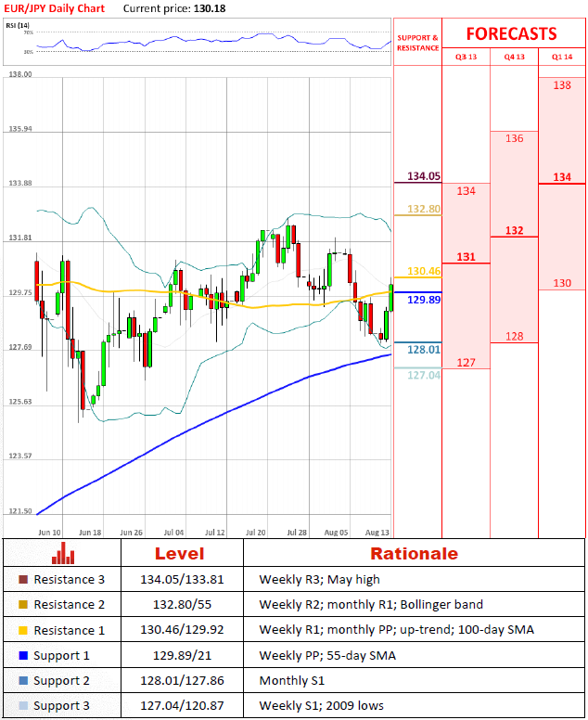Click the Support 2 steel-blue square marker
This screenshot has width=588, height=720.
23,680
